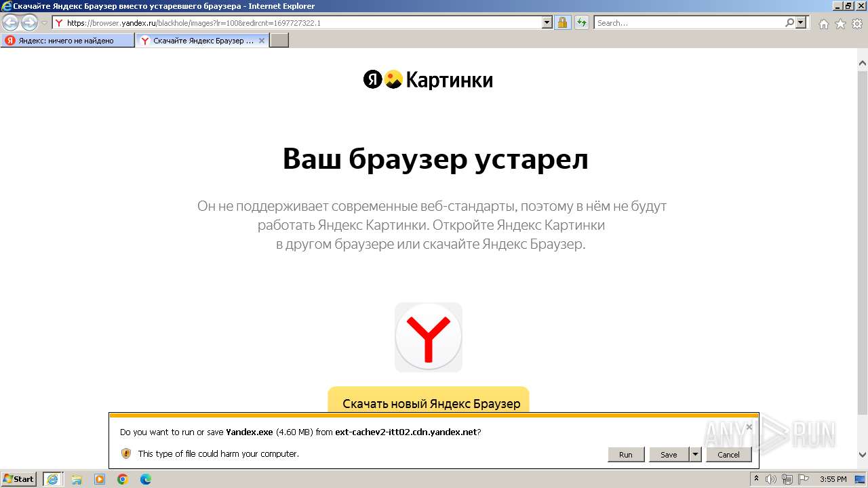Expand the search provider dropdown arrow
The image size is (868, 488).
point(802,23)
